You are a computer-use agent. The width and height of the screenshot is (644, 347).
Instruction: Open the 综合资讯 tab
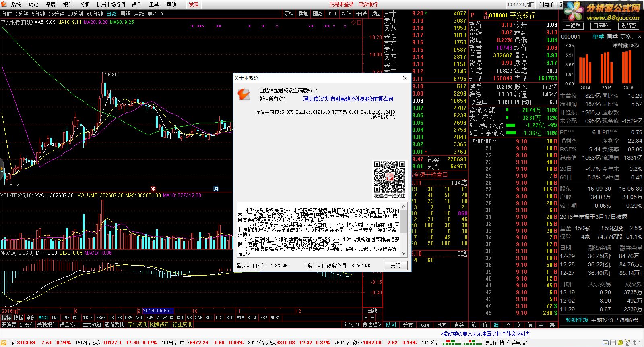(137, 324)
